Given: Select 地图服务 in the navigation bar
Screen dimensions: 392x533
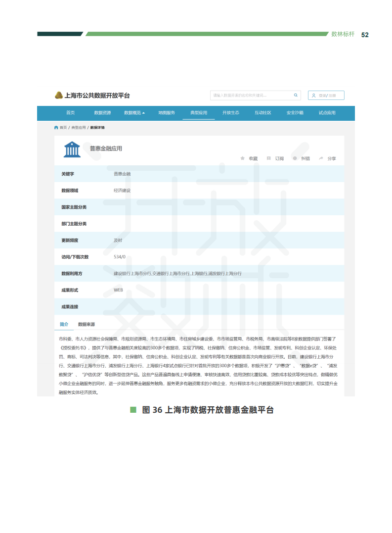Looking at the screenshot, I should click(x=167, y=113).
